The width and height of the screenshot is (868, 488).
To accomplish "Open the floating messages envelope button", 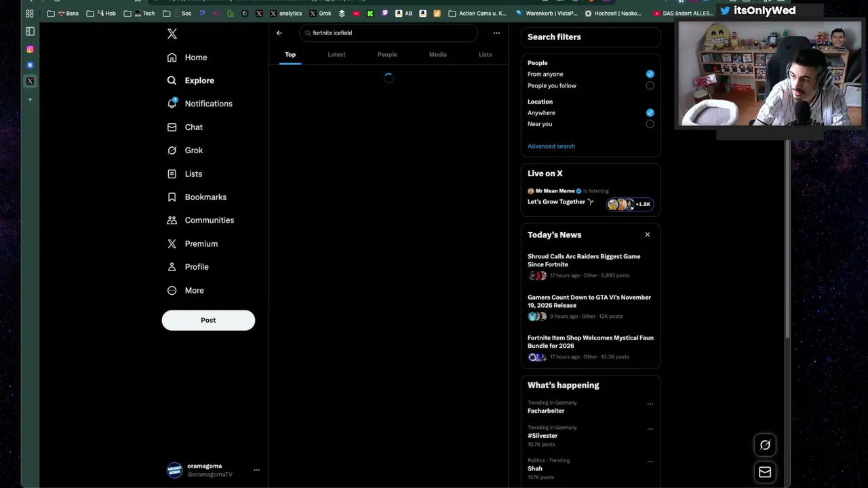I will [x=765, y=472].
